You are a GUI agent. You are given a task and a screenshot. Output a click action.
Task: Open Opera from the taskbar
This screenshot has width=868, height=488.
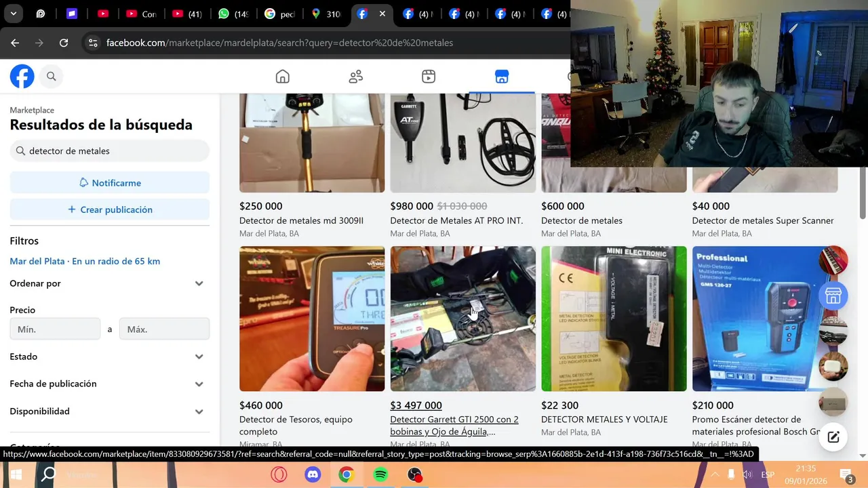(x=279, y=474)
